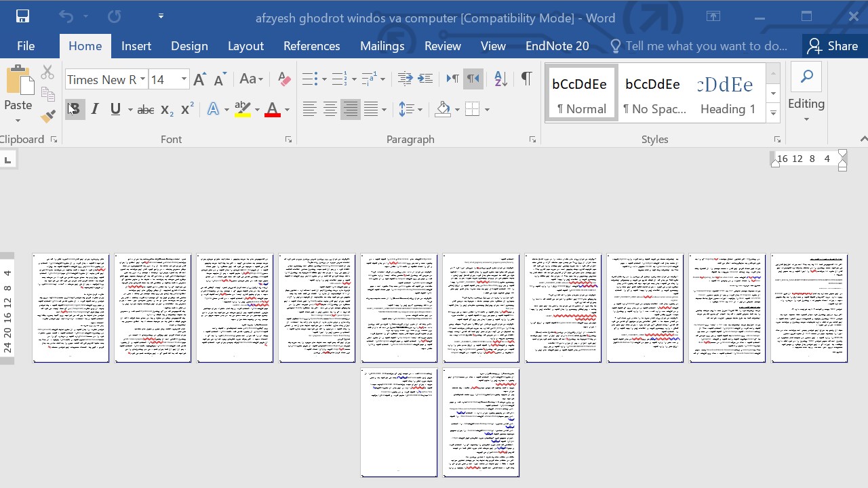Open the Font dialog launcher
Image resolution: width=868 pixels, height=488 pixels.
[x=288, y=140]
